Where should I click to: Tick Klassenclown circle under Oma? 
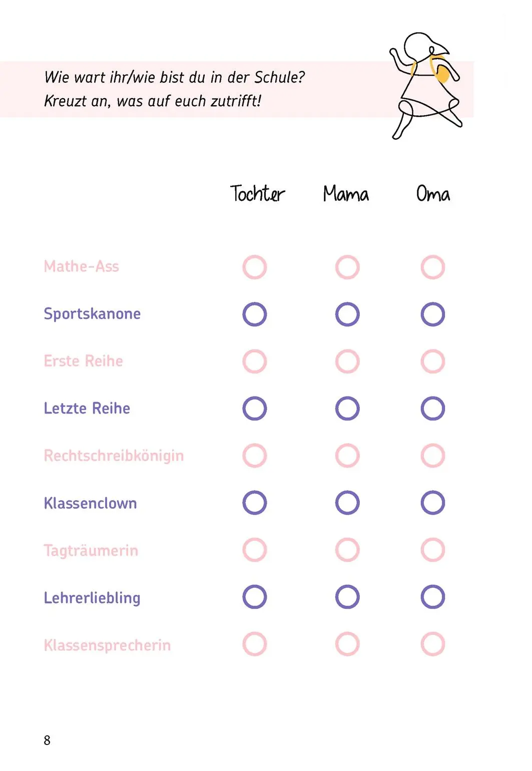coord(433,503)
